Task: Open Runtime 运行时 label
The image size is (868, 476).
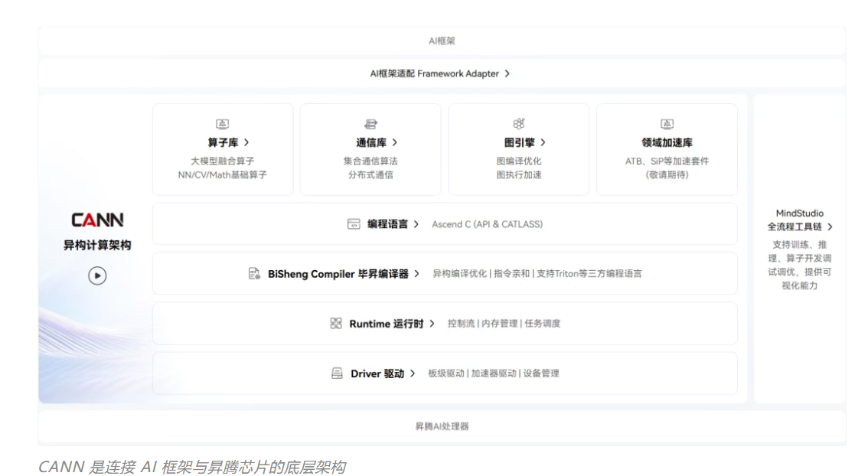Action: click(x=387, y=324)
